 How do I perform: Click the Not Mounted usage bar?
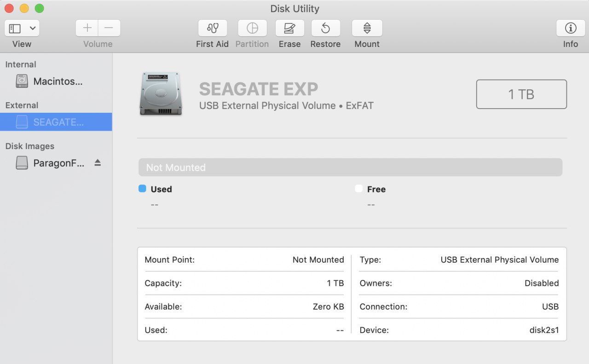350,168
